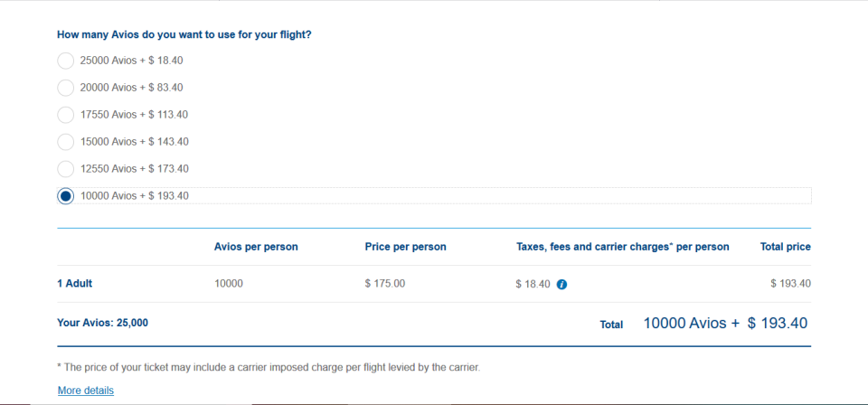Click the 'Avios per person' column header
This screenshot has height=405, width=868.
[x=256, y=247]
